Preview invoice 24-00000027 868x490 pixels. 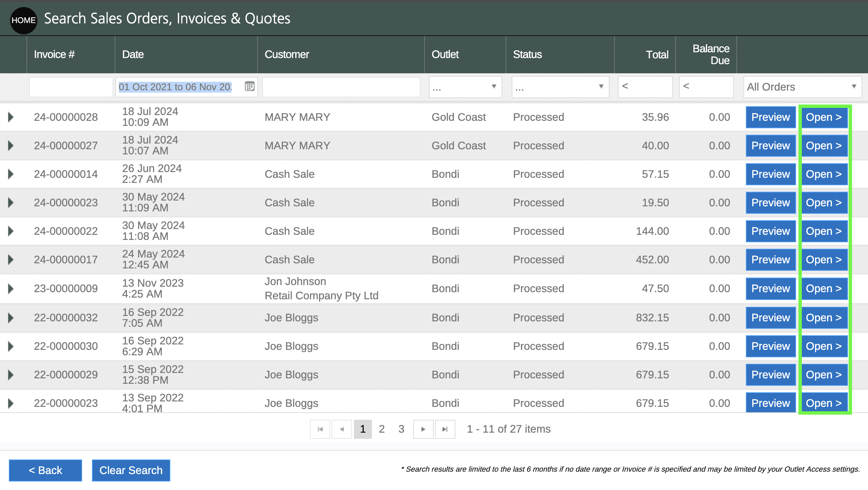coord(771,146)
